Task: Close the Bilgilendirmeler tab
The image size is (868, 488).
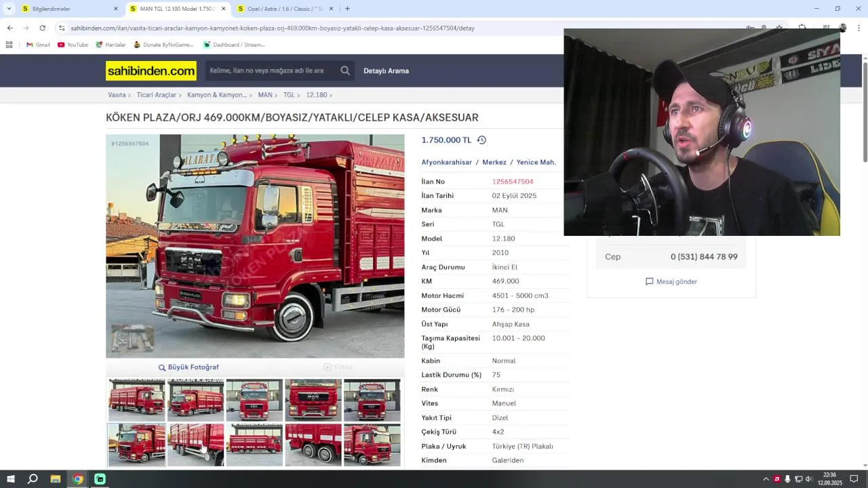Action: click(x=115, y=9)
